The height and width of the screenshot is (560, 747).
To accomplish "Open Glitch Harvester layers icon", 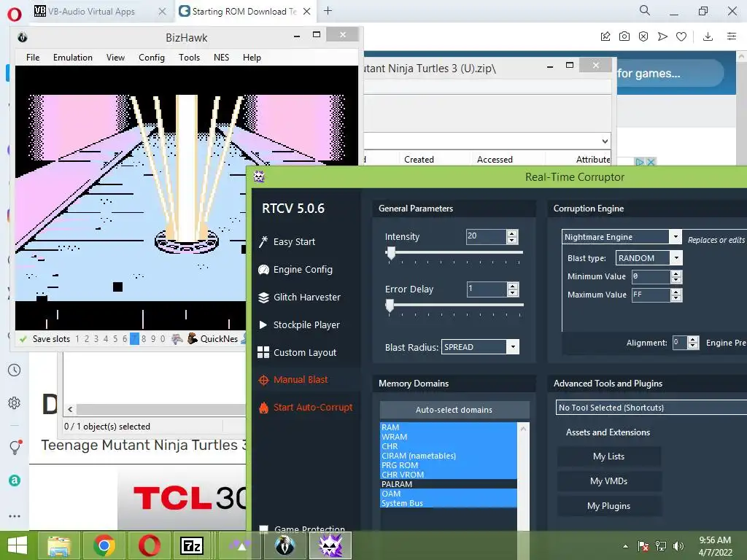I will click(x=263, y=297).
